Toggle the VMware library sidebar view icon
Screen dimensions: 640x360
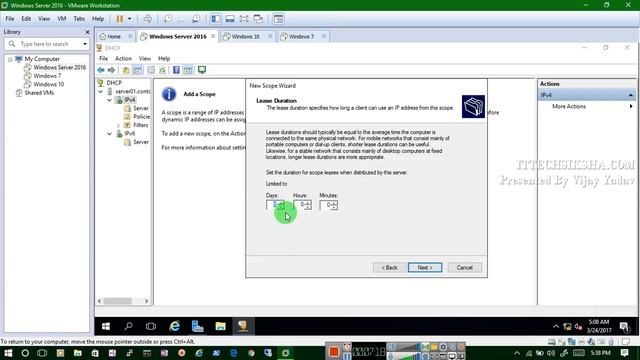(216, 19)
